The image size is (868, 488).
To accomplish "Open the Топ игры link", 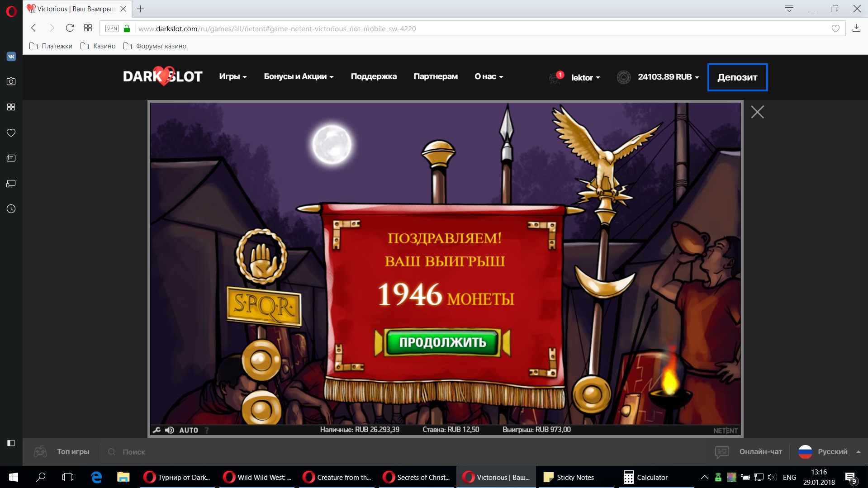I will [x=73, y=452].
